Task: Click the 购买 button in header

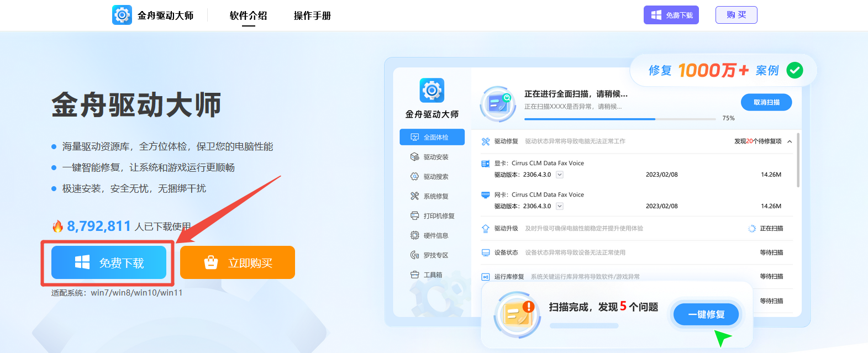Action: coord(737,15)
